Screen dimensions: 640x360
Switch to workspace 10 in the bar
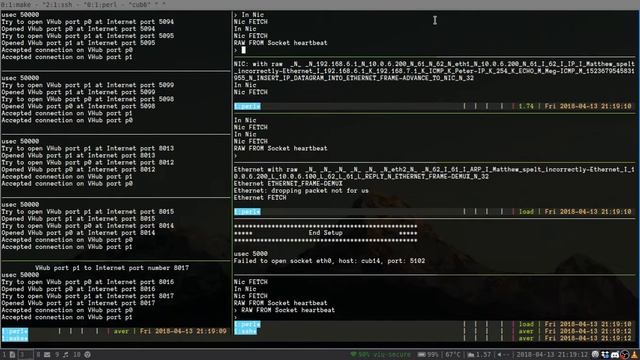pyautogui.click(x=82, y=355)
